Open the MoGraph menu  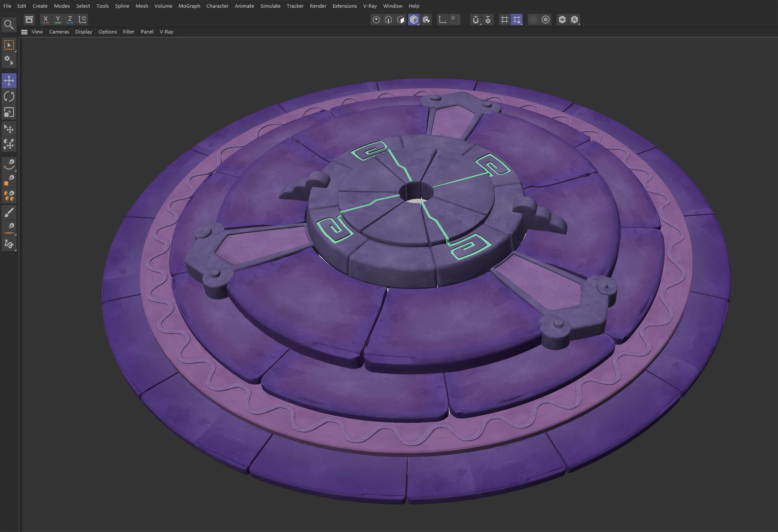click(x=189, y=6)
